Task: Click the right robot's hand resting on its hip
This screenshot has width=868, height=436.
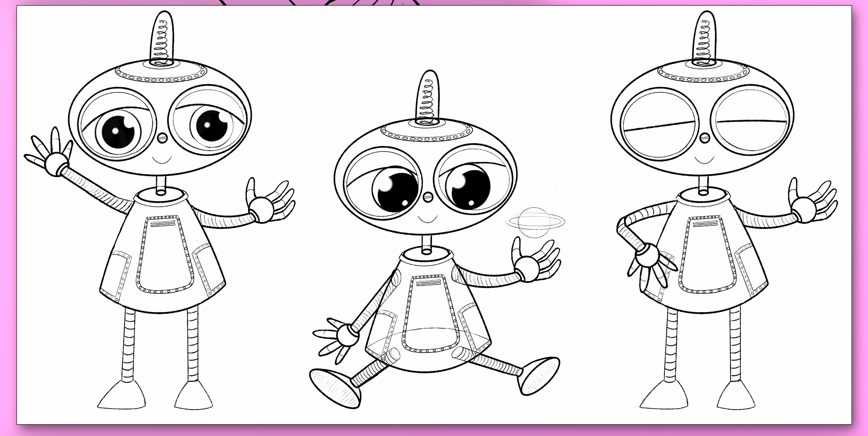Action: [x=650, y=261]
